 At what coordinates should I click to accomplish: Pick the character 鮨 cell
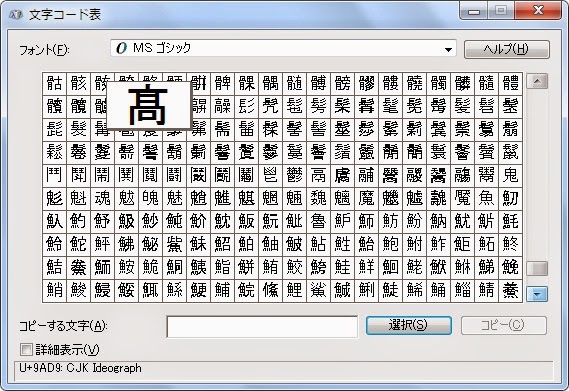coord(222,267)
